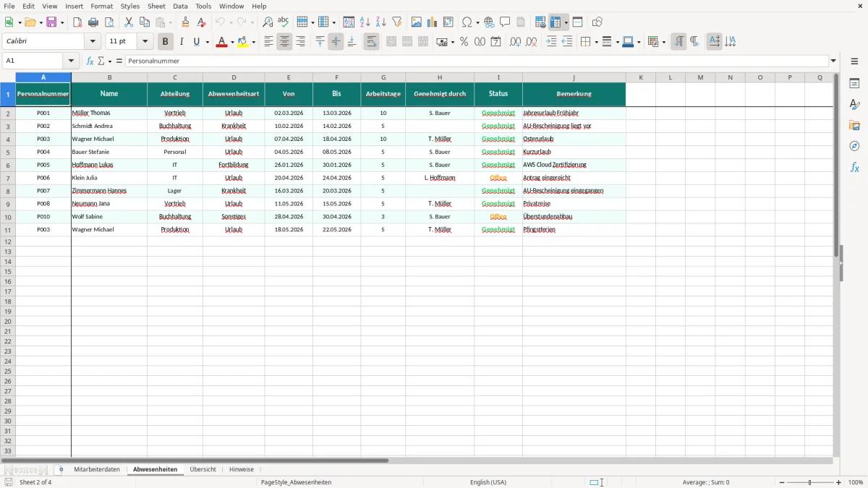The image size is (868, 488).
Task: Enable Align Right
Action: coord(300,42)
